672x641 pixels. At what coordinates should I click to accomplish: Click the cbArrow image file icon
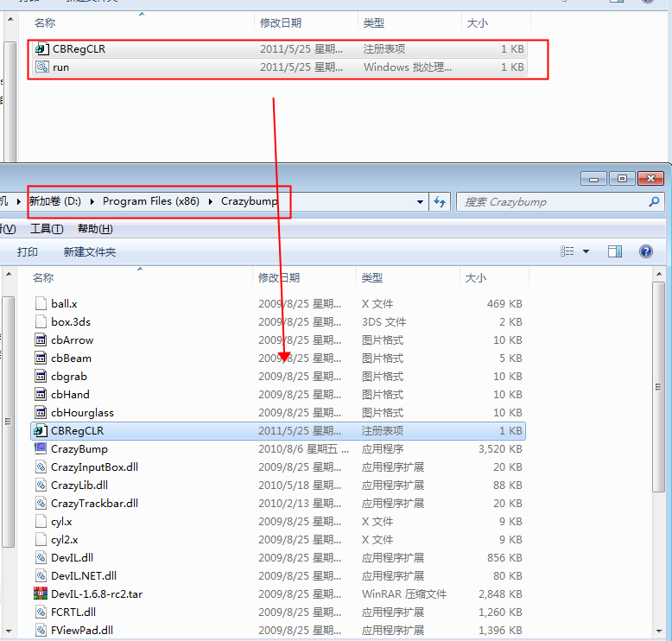41,340
